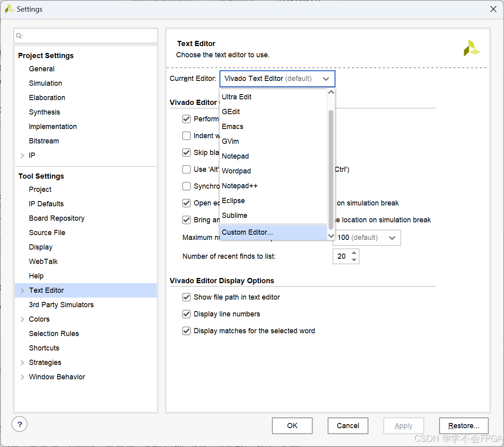Select Eclipse from editor list
This screenshot has height=447, width=504.
(x=273, y=201)
